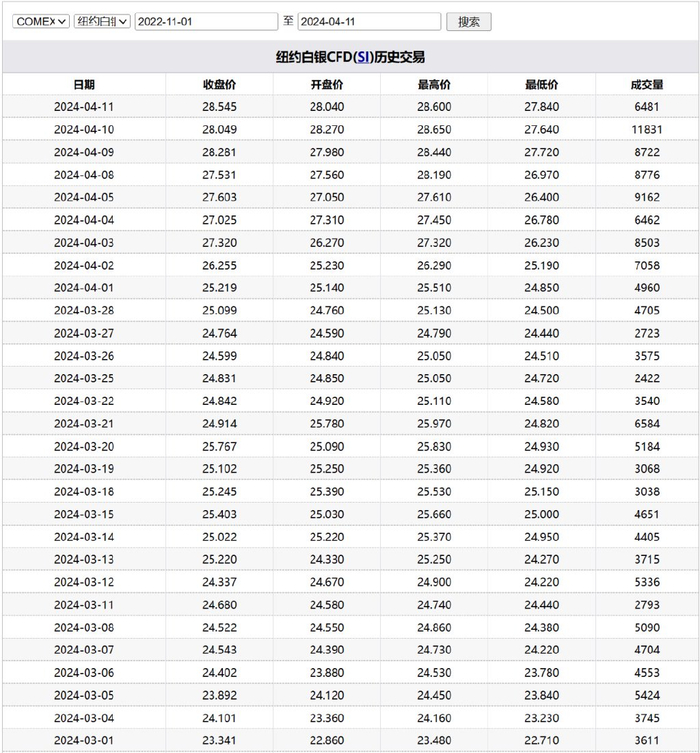Select closing price 28.545
This screenshot has height=753, width=700.
pyautogui.click(x=219, y=107)
